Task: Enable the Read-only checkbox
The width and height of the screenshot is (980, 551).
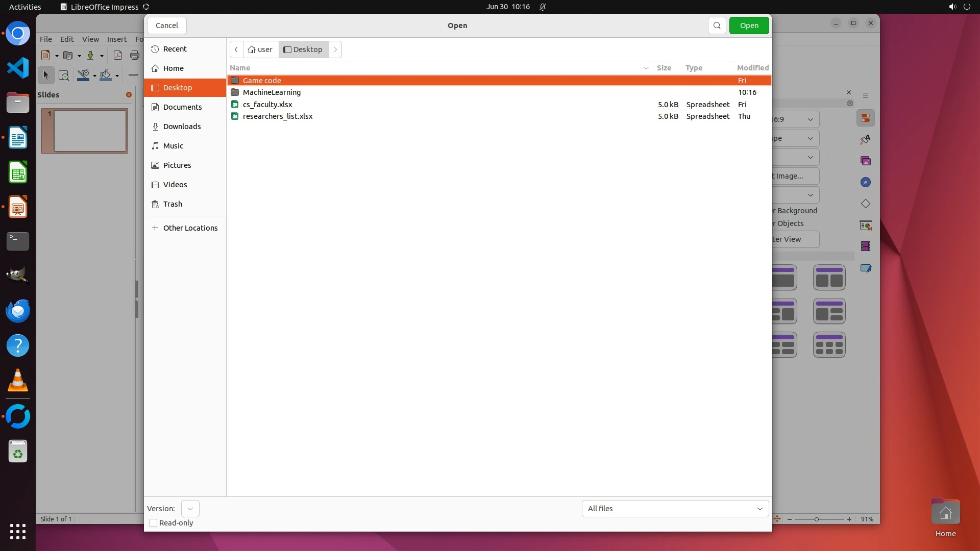Action: 153,523
